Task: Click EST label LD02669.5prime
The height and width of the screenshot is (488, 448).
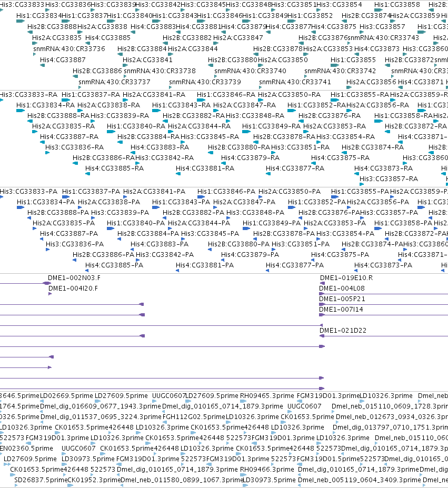Action: (67, 396)
